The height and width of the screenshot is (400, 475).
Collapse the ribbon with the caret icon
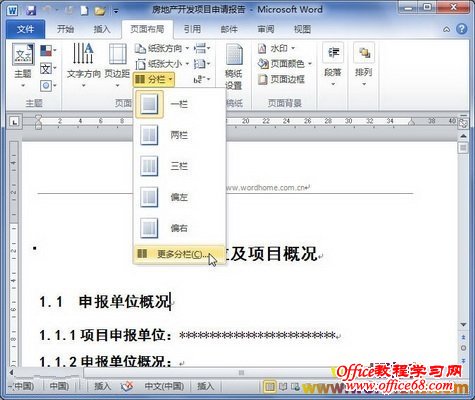coord(447,29)
